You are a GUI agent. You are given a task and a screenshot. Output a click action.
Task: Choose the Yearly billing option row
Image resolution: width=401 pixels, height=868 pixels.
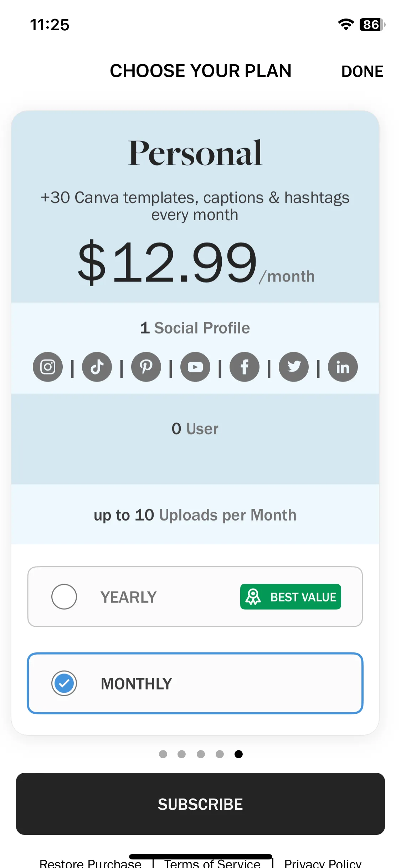pos(195,597)
